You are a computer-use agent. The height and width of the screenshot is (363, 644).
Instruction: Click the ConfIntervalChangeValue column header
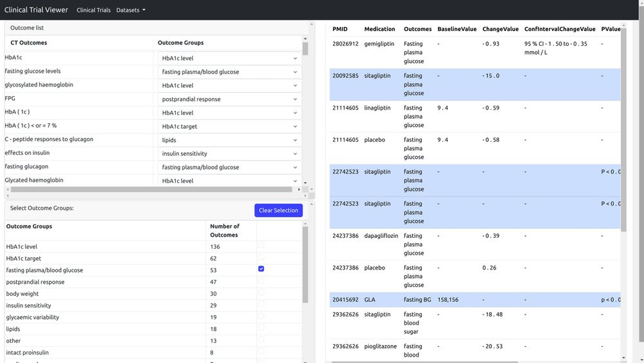560,29
